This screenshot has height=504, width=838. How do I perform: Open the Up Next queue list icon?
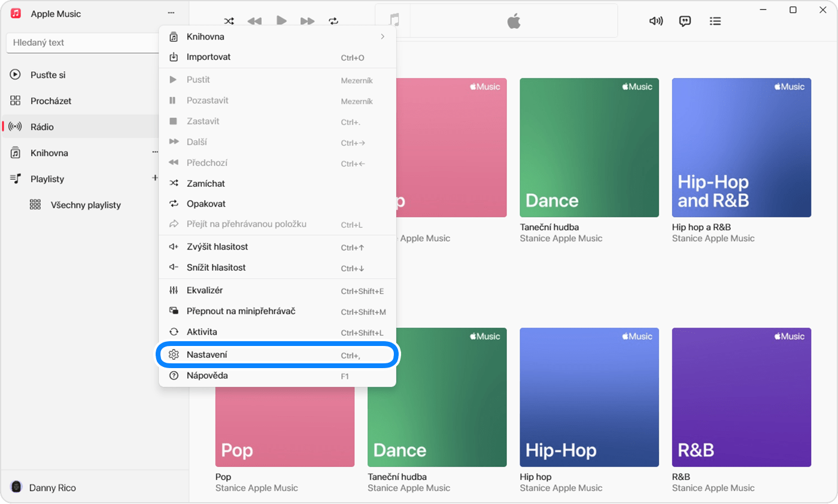[x=715, y=21]
